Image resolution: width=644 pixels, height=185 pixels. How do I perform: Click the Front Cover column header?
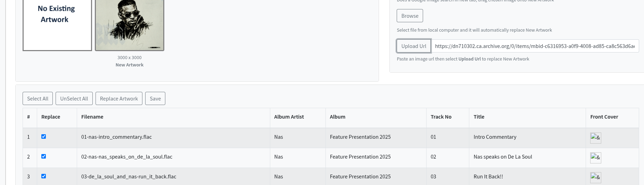(x=604, y=117)
